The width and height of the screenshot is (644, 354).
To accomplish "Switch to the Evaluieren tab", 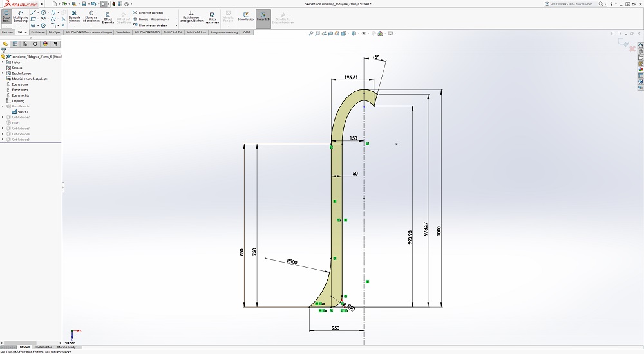I will click(37, 32).
